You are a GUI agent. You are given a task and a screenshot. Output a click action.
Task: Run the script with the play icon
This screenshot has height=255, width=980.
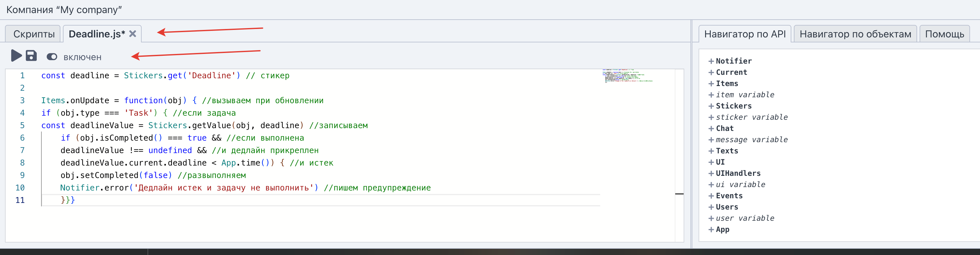[16, 56]
